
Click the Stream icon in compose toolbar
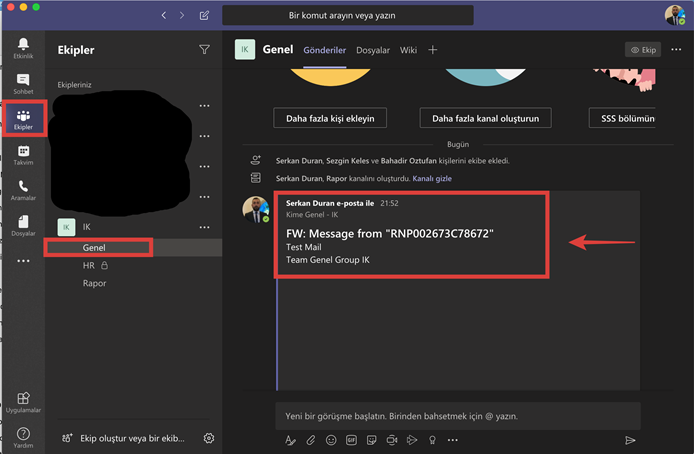click(412, 440)
